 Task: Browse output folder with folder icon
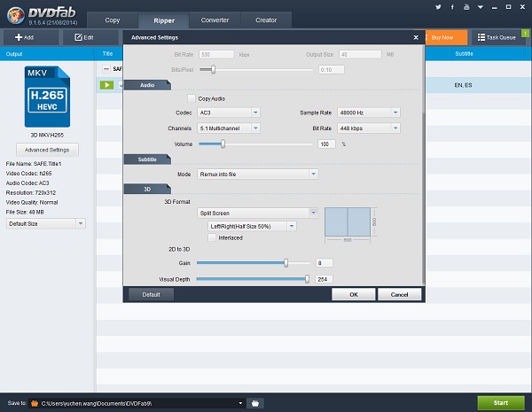255,403
